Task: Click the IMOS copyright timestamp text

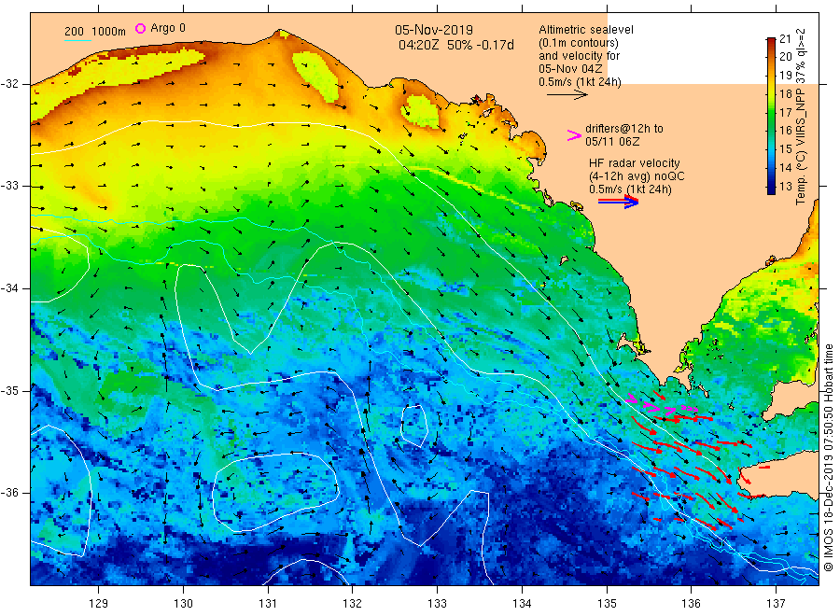Action: click(828, 458)
